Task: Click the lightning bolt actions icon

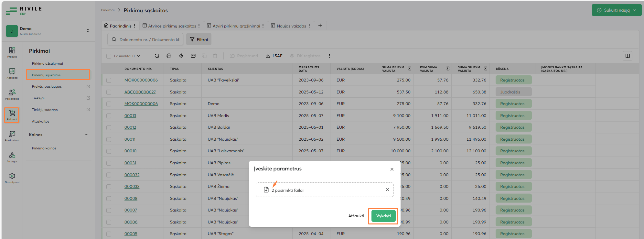Action: (181, 56)
